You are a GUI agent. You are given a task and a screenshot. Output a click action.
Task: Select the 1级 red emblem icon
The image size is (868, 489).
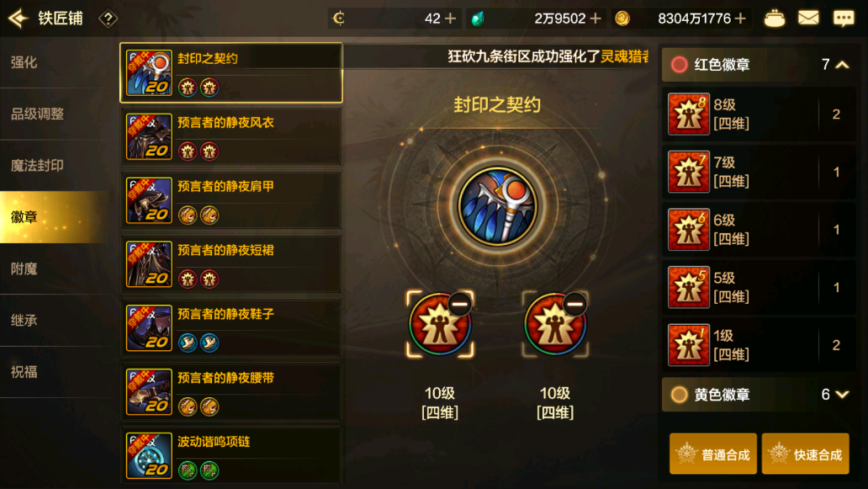pyautogui.click(x=689, y=345)
